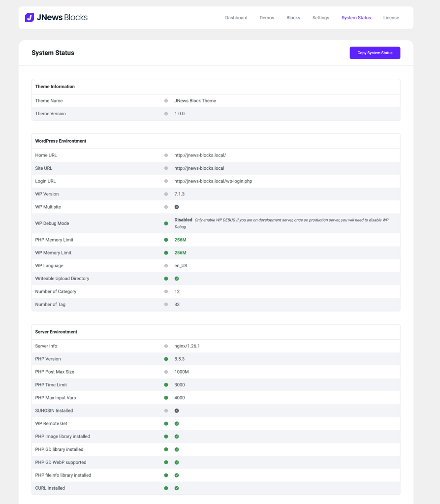Click the WP Multisite disabled cross icon
Screen dimensions: 440x504
(x=177, y=207)
